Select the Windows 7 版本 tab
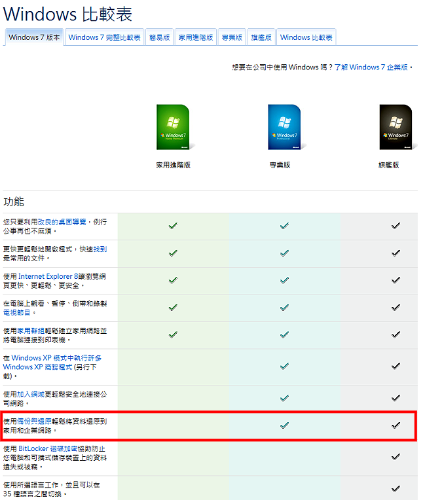Viewport: 423px width, 504px height. (x=35, y=37)
